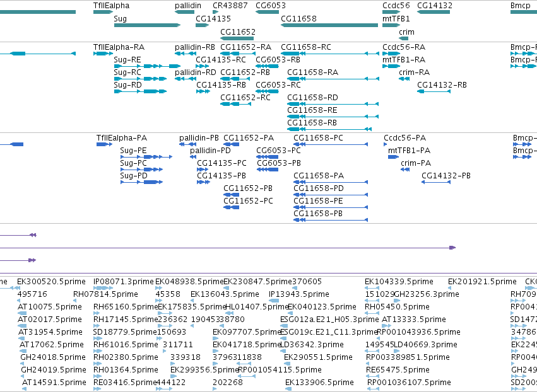Click the mtTFB1-RA transcript label
Viewport: 537px width, 392px height.
[x=404, y=59]
